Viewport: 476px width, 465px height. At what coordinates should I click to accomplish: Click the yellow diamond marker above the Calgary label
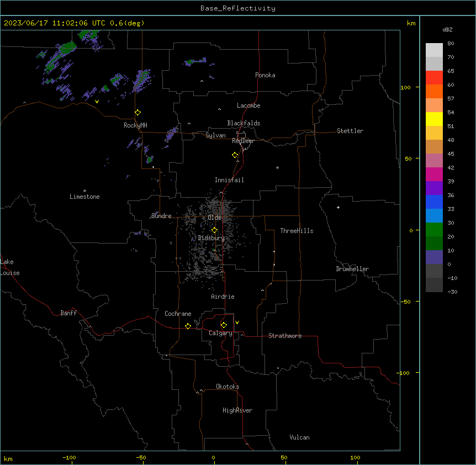click(x=224, y=325)
